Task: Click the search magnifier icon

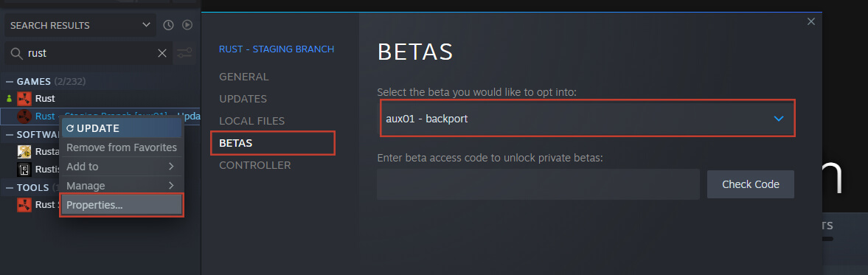Action: (17, 53)
